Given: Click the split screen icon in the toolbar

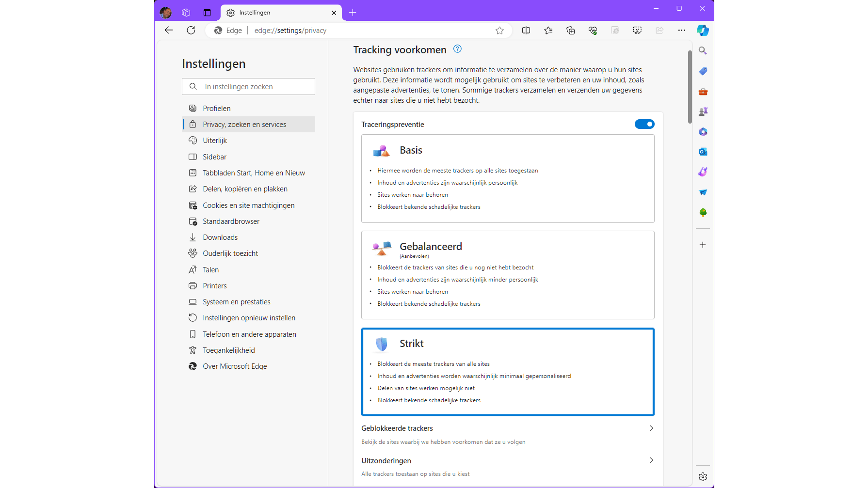Looking at the screenshot, I should [x=526, y=30].
